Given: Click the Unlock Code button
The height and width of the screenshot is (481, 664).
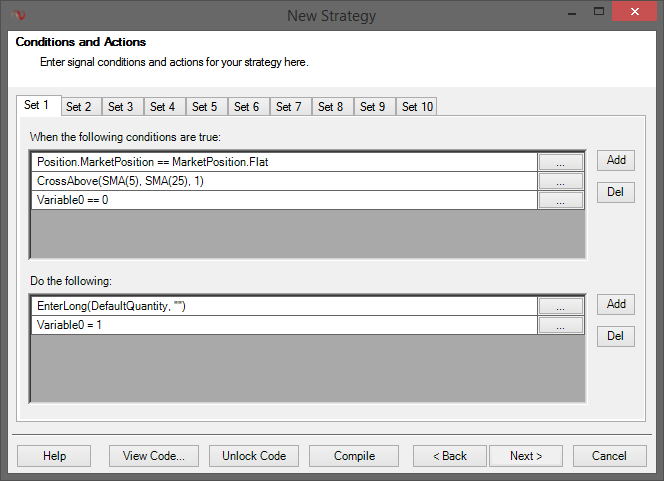Looking at the screenshot, I should pyautogui.click(x=254, y=456).
